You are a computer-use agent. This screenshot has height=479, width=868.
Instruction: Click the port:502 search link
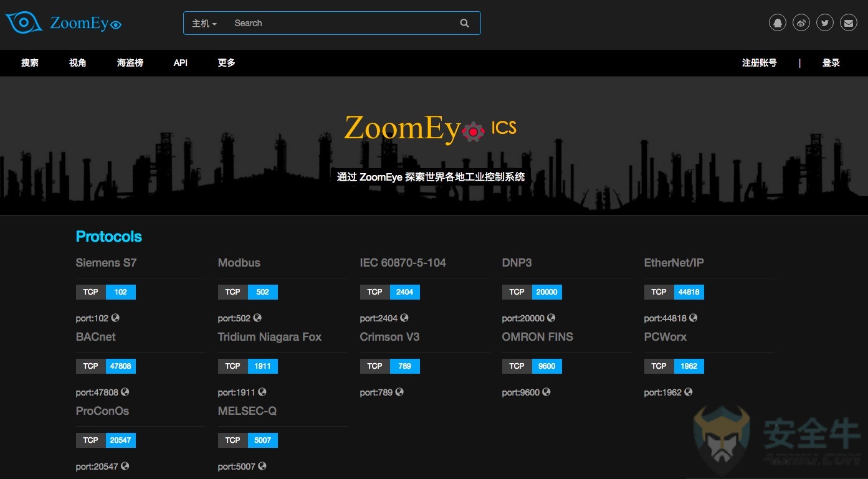234,318
